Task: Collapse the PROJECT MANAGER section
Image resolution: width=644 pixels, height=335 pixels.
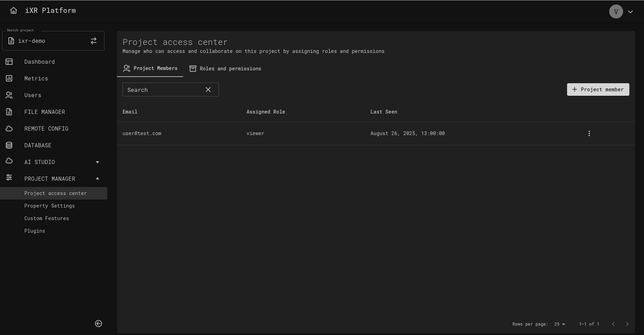Action: (x=97, y=179)
